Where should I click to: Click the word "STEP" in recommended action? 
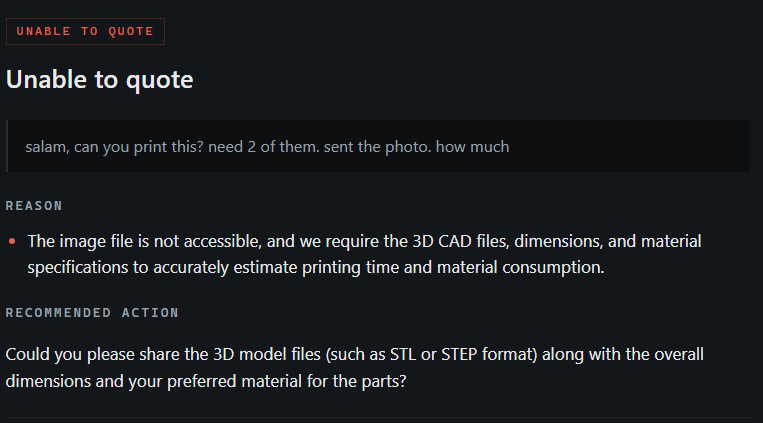click(459, 354)
